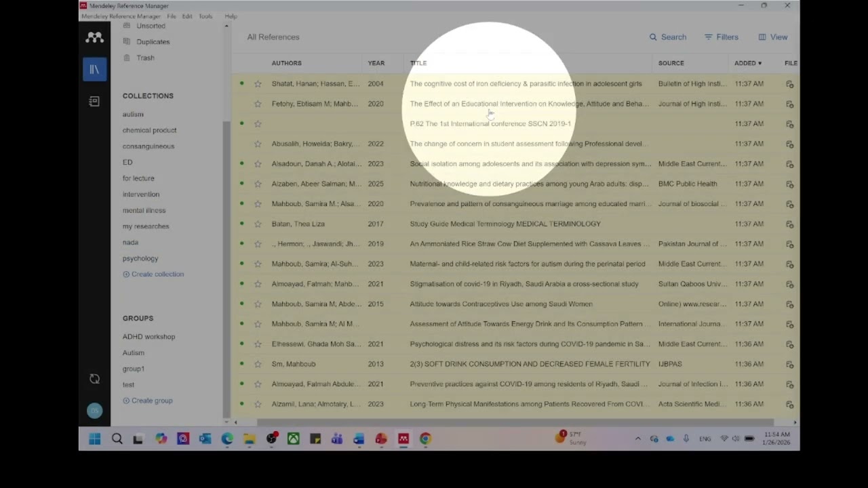Open the Xbox app from the taskbar
Image resolution: width=868 pixels, height=488 pixels.
click(x=293, y=439)
